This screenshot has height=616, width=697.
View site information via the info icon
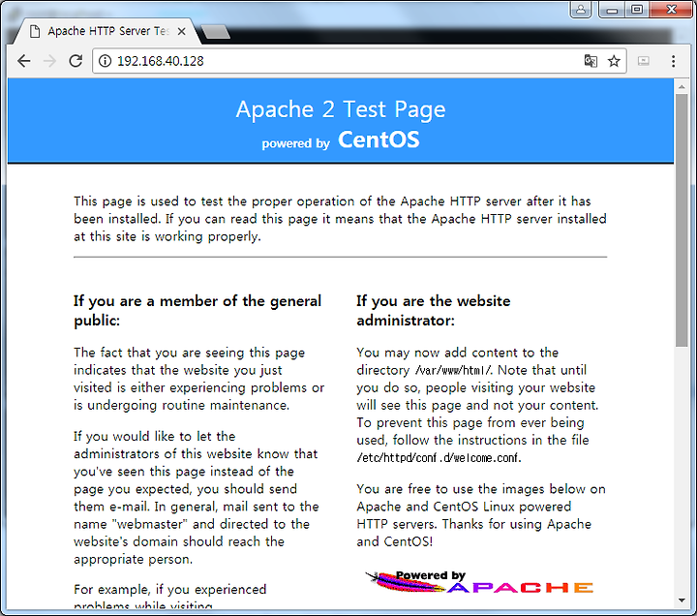coord(105,61)
